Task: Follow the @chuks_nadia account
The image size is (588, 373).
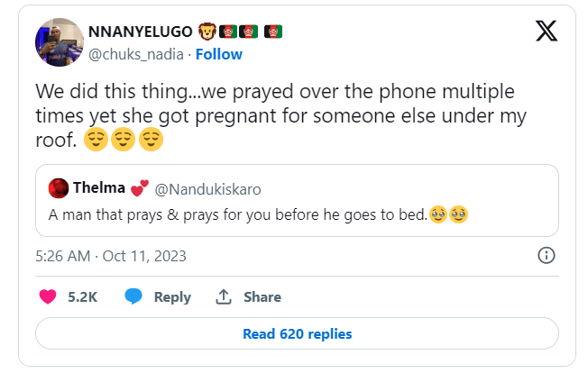Action: coord(219,54)
